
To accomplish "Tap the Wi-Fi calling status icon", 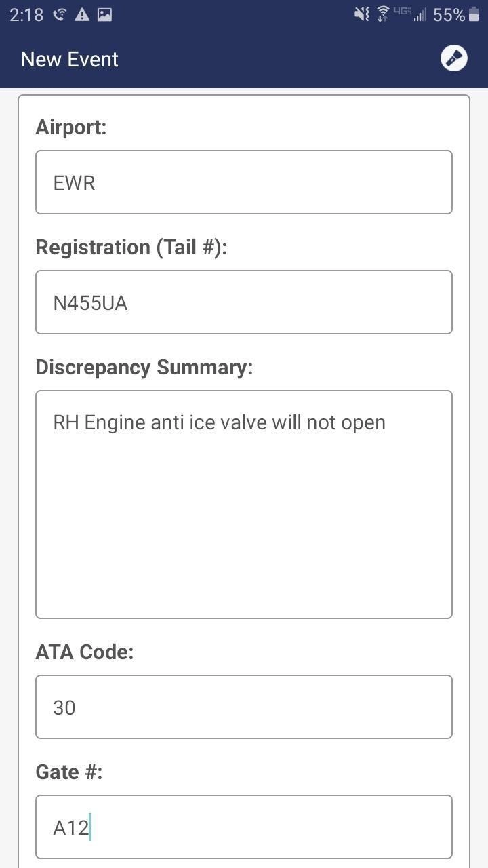I will 60,14.
